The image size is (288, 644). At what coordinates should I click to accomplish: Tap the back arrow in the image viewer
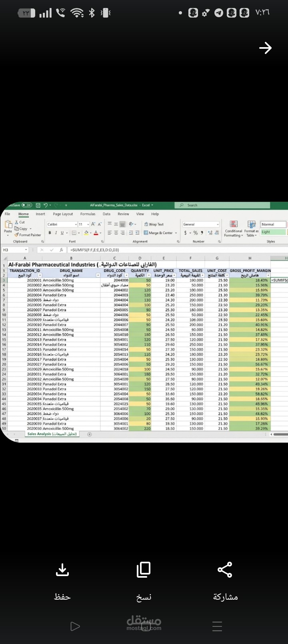[265, 48]
